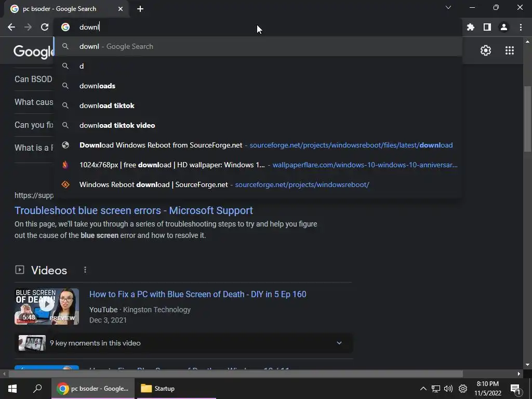
Task: Open the notification center icon
Action: [x=515, y=389]
